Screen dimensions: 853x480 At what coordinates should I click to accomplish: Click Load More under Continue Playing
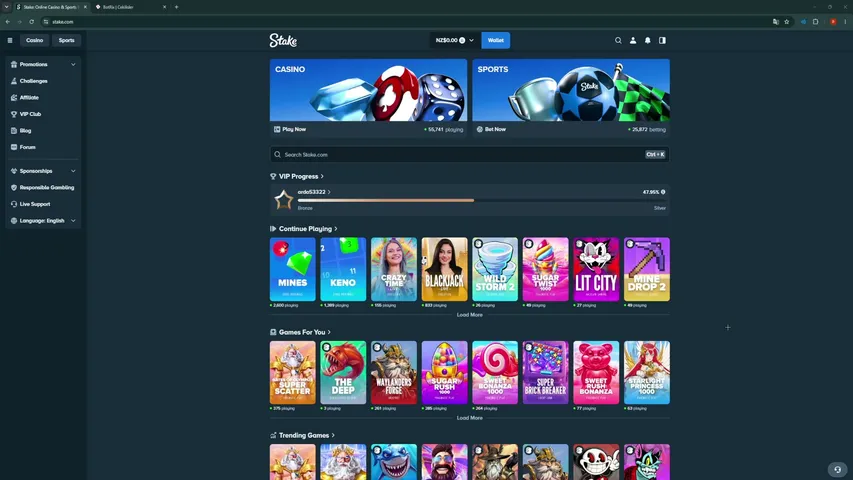469,315
